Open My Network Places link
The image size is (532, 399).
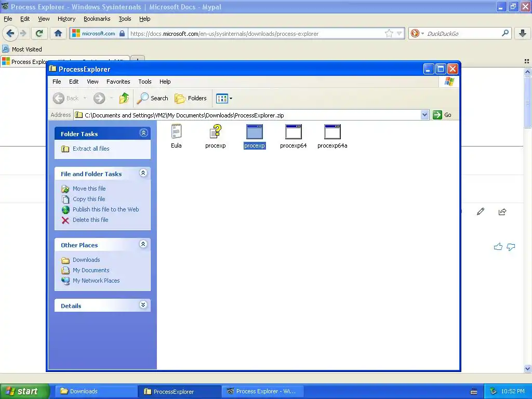click(96, 281)
